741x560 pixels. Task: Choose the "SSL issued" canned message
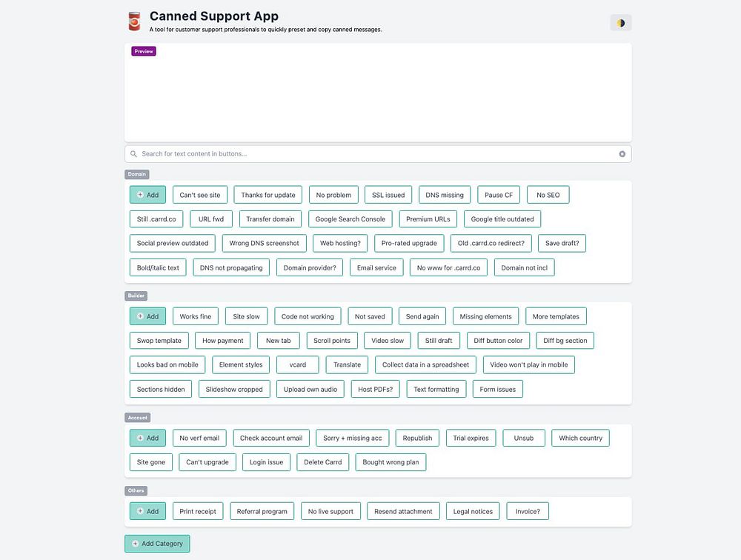pos(388,195)
